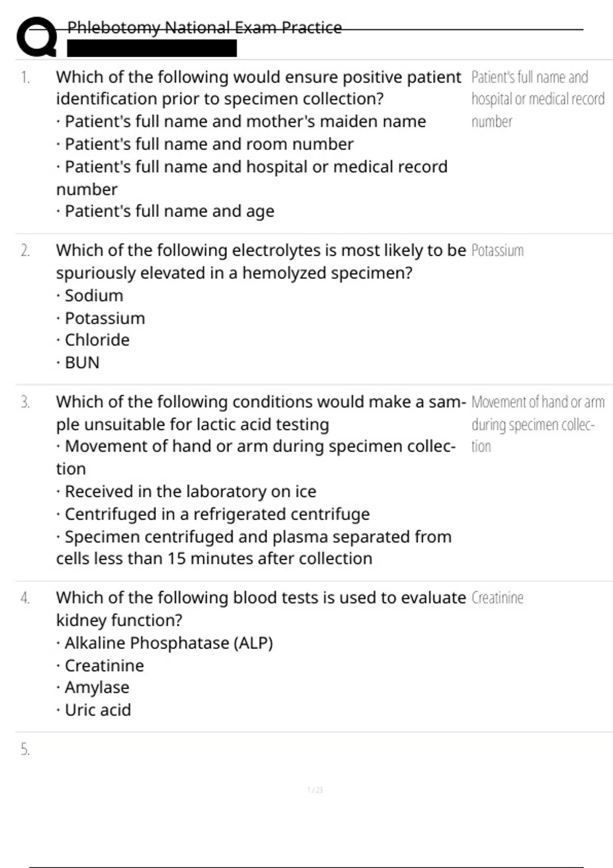Select Received in the laboratory on ice

[190, 491]
